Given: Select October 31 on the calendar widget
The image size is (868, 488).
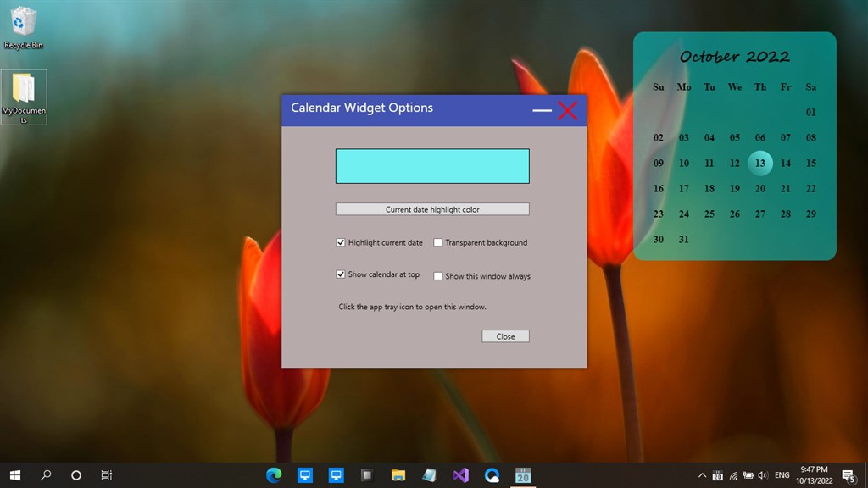Looking at the screenshot, I should click(x=683, y=240).
